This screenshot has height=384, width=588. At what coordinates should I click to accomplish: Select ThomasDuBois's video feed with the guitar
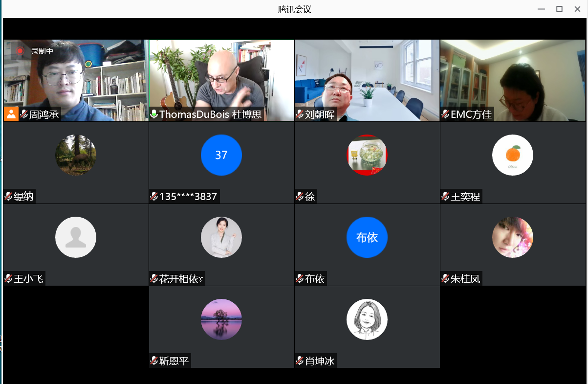click(221, 80)
